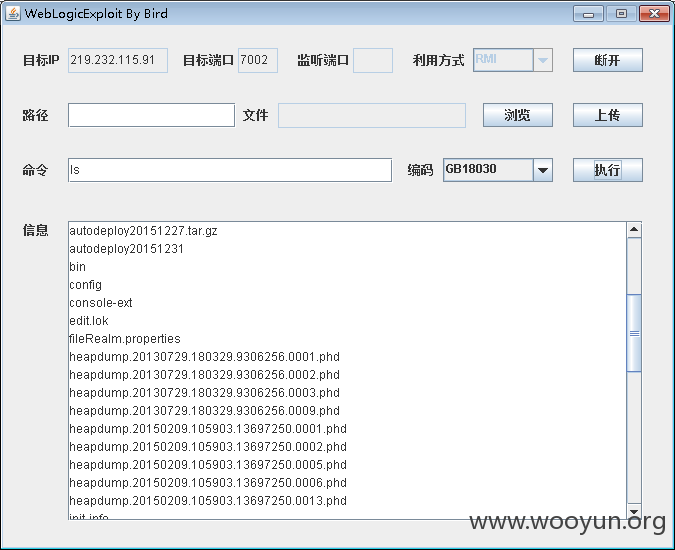Click the 'bin' entry in output
675x550 pixels.
coord(77,267)
